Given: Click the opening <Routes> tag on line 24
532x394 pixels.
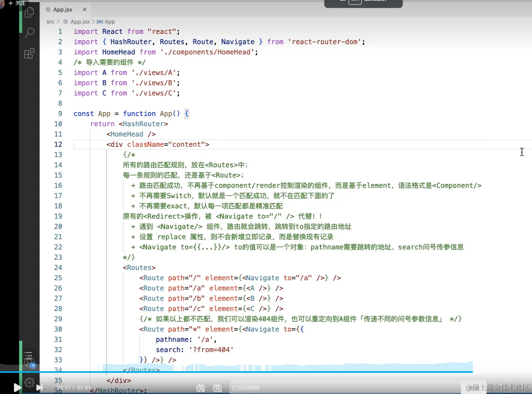Looking at the screenshot, I should 139,268.
